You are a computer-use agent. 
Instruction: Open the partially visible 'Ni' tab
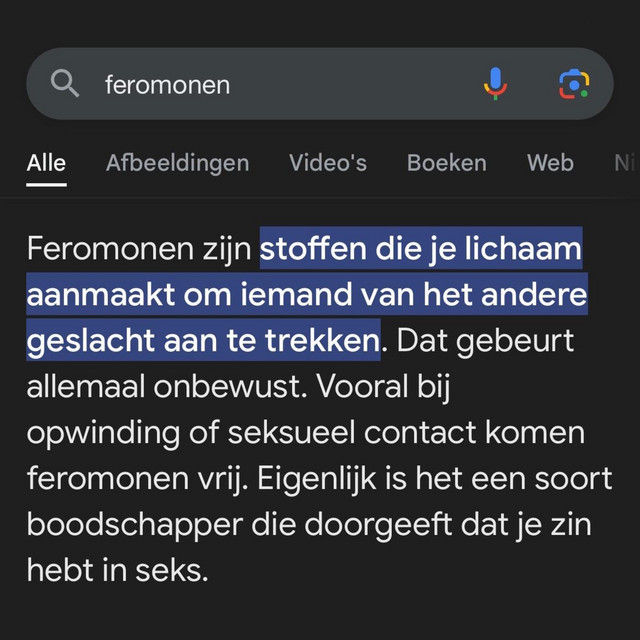tap(625, 163)
